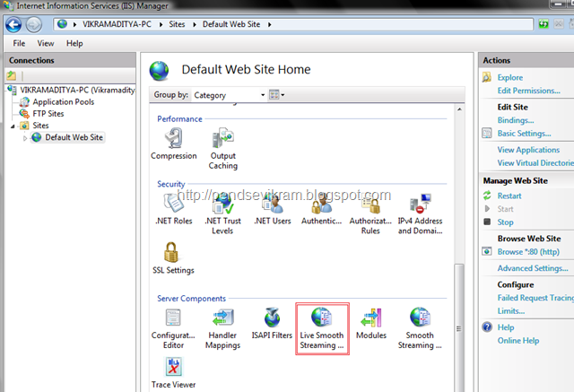Viewport: 574px width, 392px height.
Task: Click VIKRAMADITYA-PC in address breadcrumb
Action: coord(117,24)
